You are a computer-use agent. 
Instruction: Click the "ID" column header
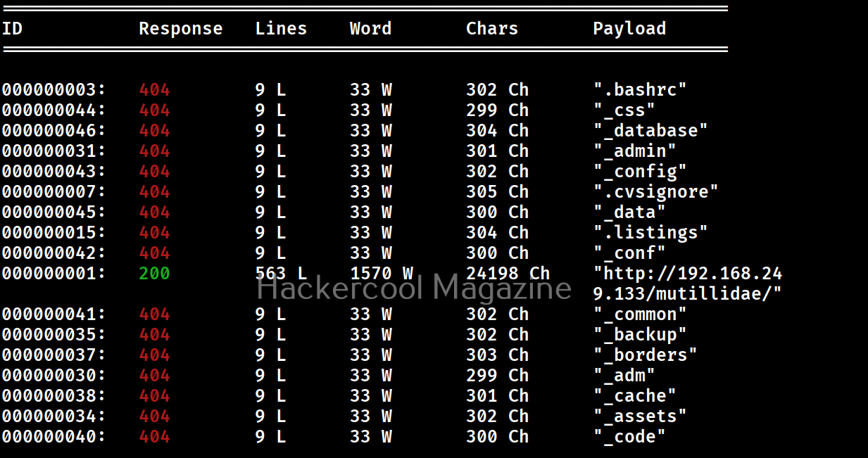tap(12, 29)
